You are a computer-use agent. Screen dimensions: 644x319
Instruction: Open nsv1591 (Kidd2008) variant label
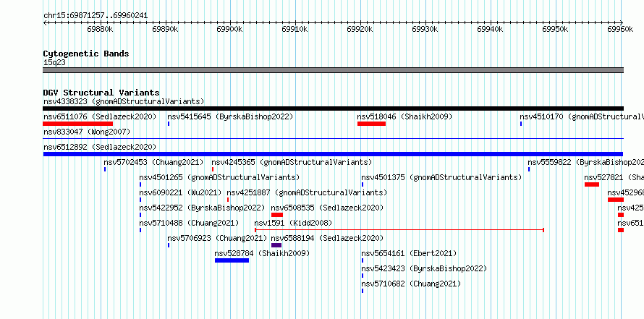[x=293, y=223]
